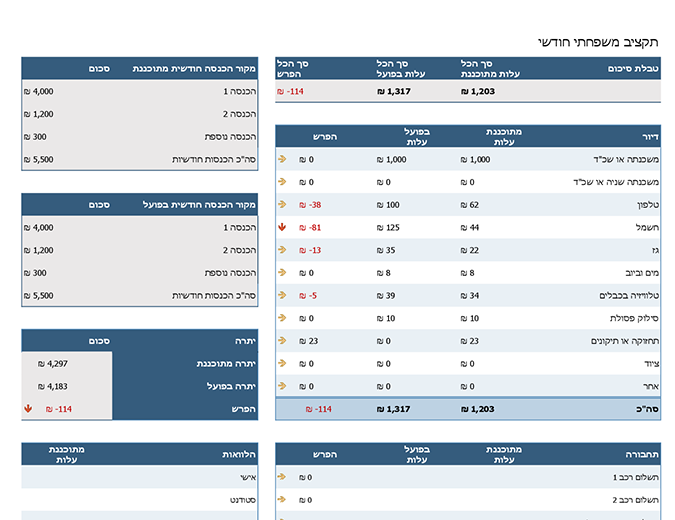Select the difference ₪ -5 in the טלוויזיה בכבלים row
Image resolution: width=675 pixels, height=520 pixels.
(308, 296)
